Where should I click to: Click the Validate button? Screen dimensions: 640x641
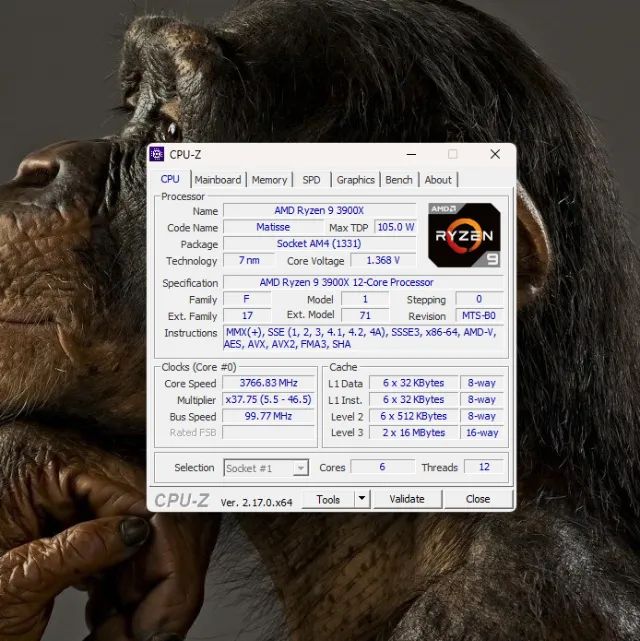click(407, 499)
